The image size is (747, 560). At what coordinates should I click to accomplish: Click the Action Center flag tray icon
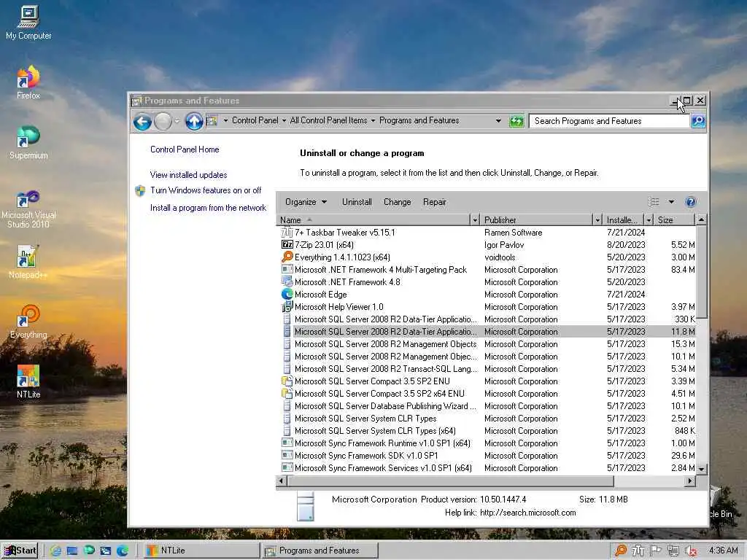pos(656,551)
